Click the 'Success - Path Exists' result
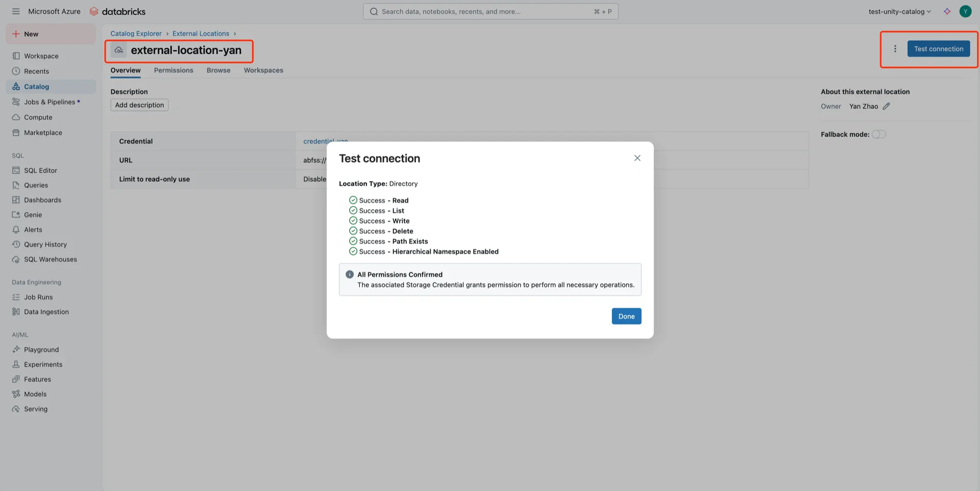 coord(388,241)
